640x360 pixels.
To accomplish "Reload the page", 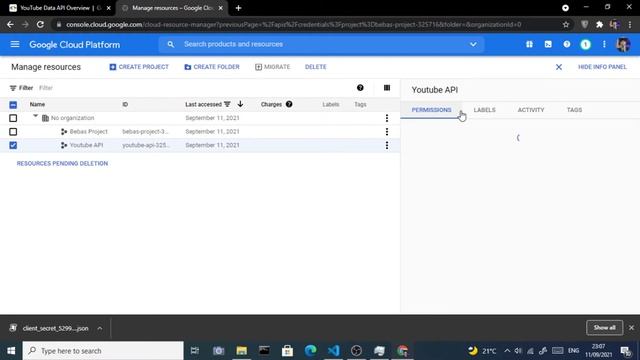I will pyautogui.click(x=40, y=24).
